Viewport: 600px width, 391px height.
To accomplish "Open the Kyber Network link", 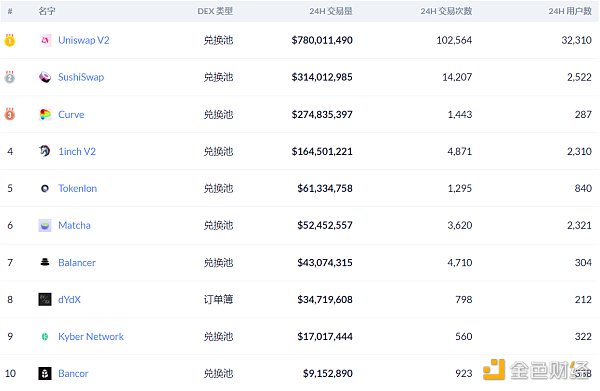I will click(91, 337).
